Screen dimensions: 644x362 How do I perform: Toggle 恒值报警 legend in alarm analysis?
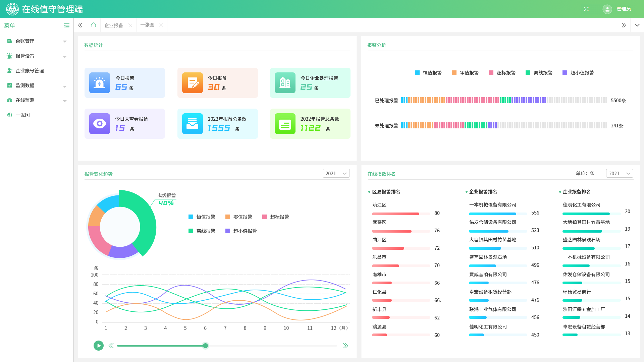coord(428,73)
